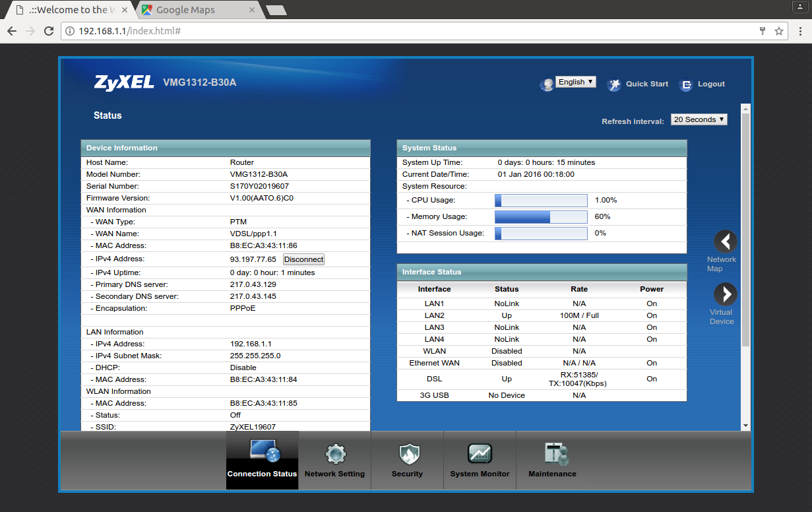Open the Refresh interval dropdown
Viewport: 812px width, 512px height.
[699, 119]
